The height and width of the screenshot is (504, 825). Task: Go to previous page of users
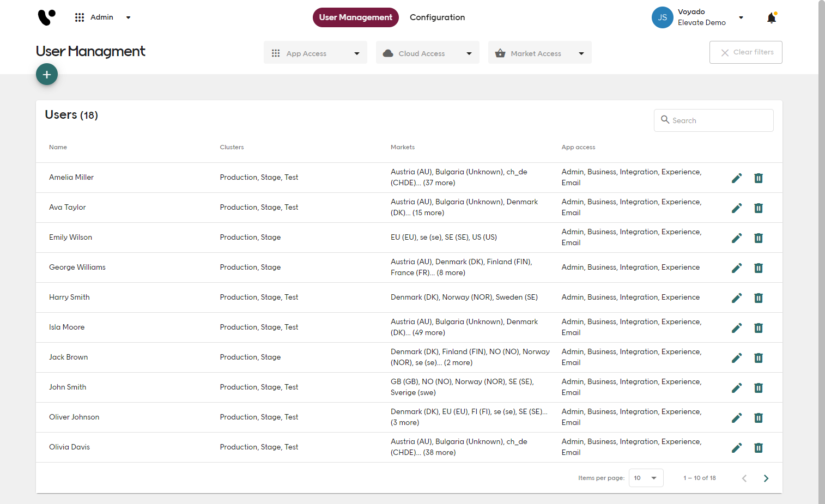click(x=744, y=478)
